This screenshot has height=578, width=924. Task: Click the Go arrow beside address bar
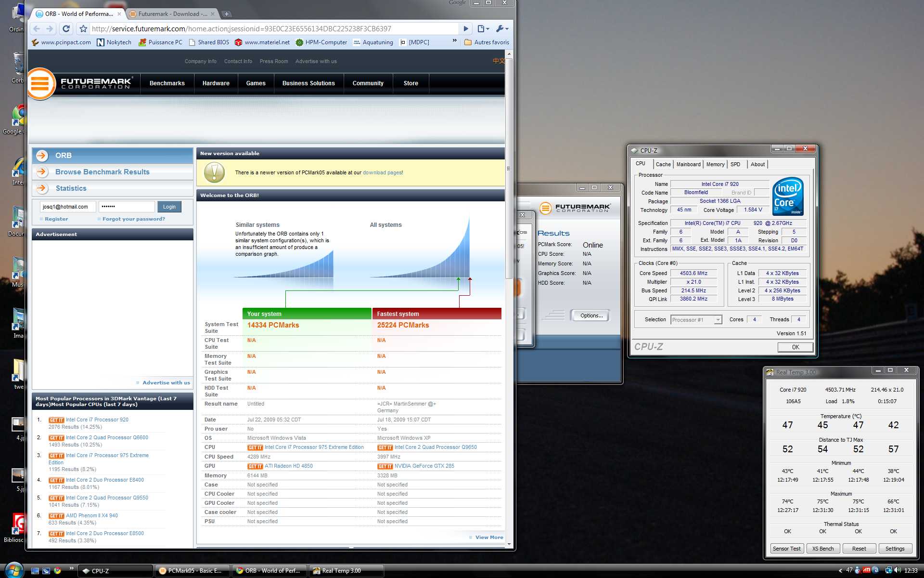[466, 29]
